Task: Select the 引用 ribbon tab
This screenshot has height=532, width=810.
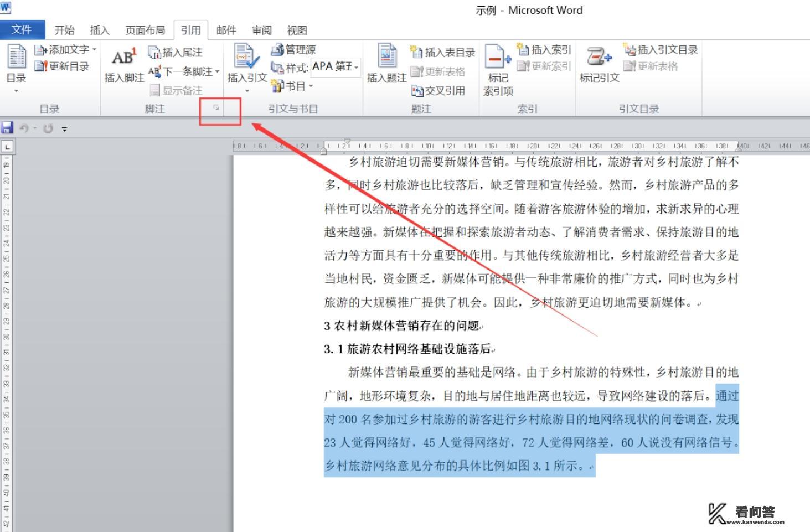Action: pyautogui.click(x=190, y=30)
